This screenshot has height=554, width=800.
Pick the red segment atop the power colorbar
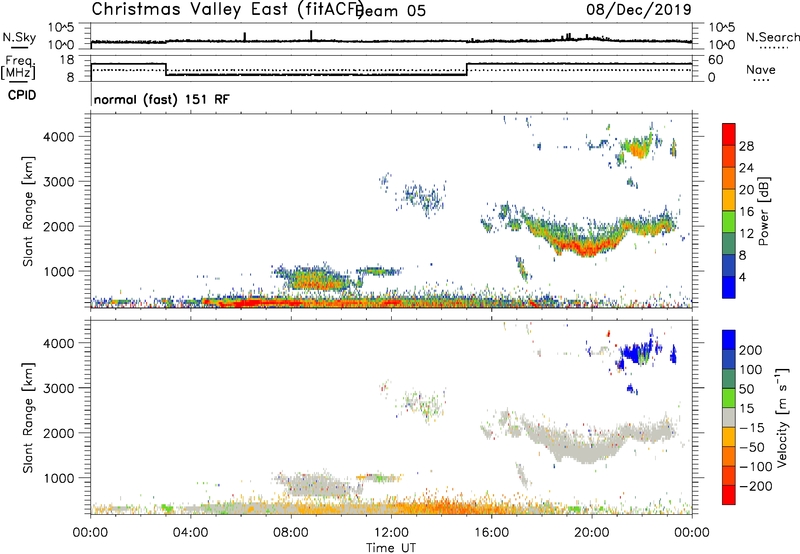[729, 134]
